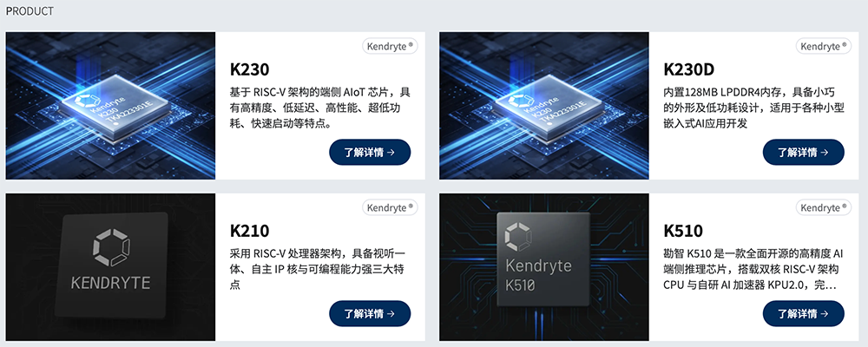The width and height of the screenshot is (868, 347).
Task: Click the dark KENDRYTE K210 chip image
Action: 111,267
